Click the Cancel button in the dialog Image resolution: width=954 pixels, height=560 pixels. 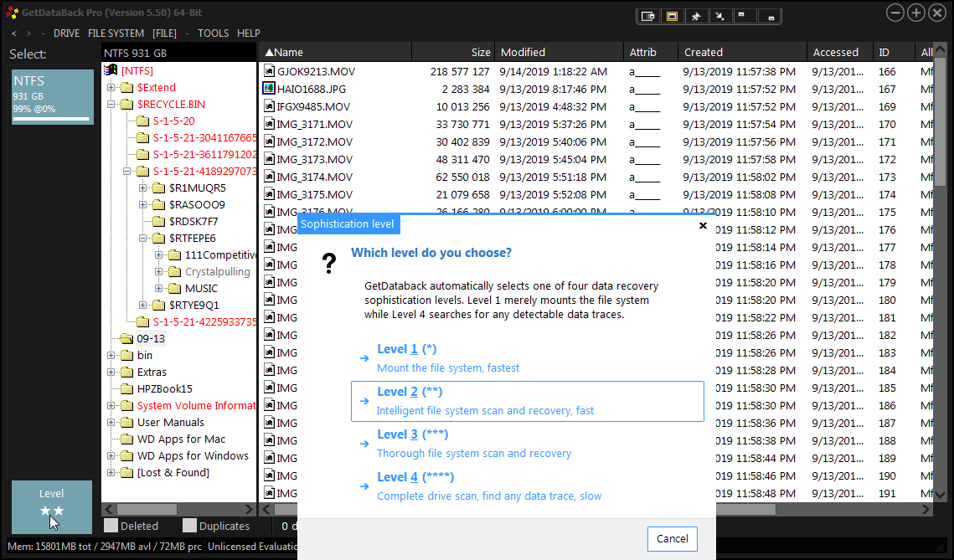pyautogui.click(x=673, y=539)
